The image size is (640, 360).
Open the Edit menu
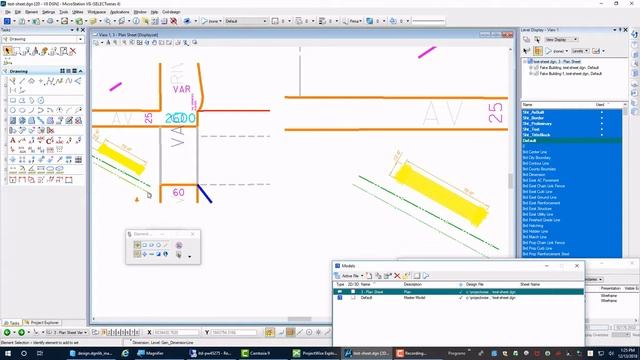[x=18, y=12]
